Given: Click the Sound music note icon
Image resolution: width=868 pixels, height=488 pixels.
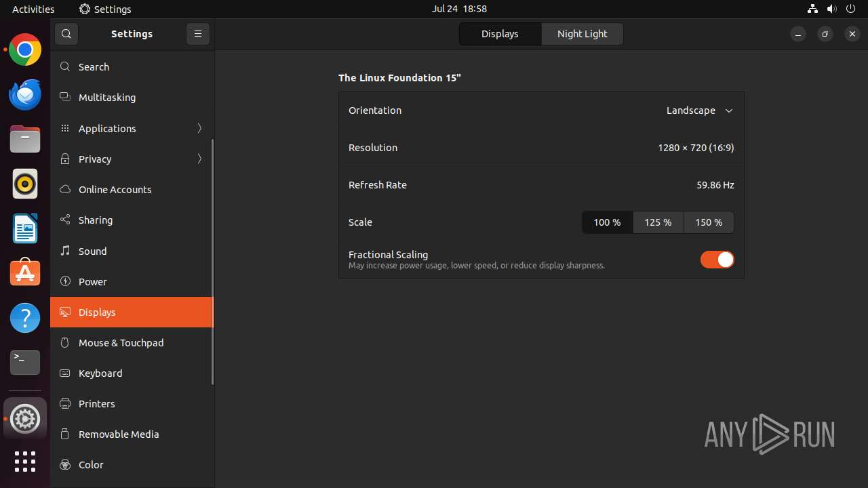Looking at the screenshot, I should click(65, 251).
